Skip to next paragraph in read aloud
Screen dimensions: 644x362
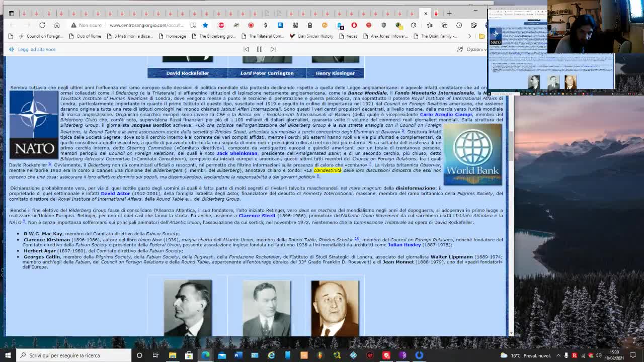click(273, 49)
